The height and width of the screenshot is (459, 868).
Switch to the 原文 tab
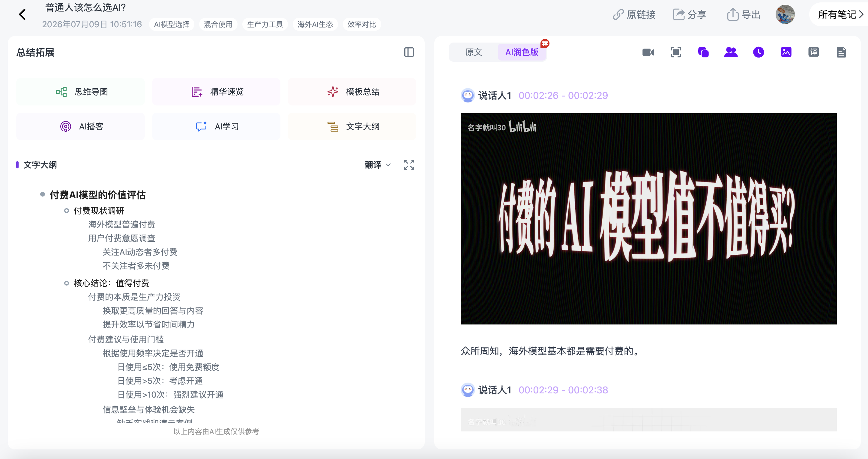[x=473, y=52]
